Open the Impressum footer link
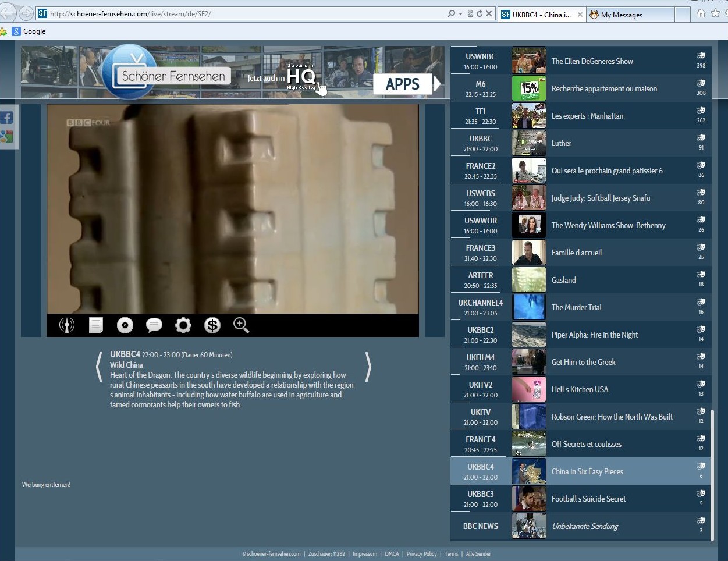Viewport: 728px width, 561px height. click(365, 553)
